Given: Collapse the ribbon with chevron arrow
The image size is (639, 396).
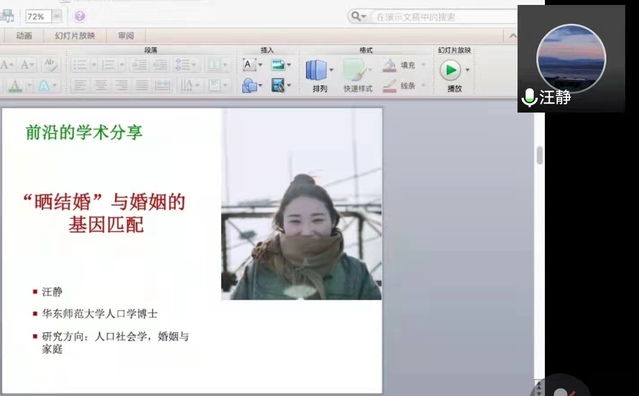Looking at the screenshot, I should tap(513, 36).
